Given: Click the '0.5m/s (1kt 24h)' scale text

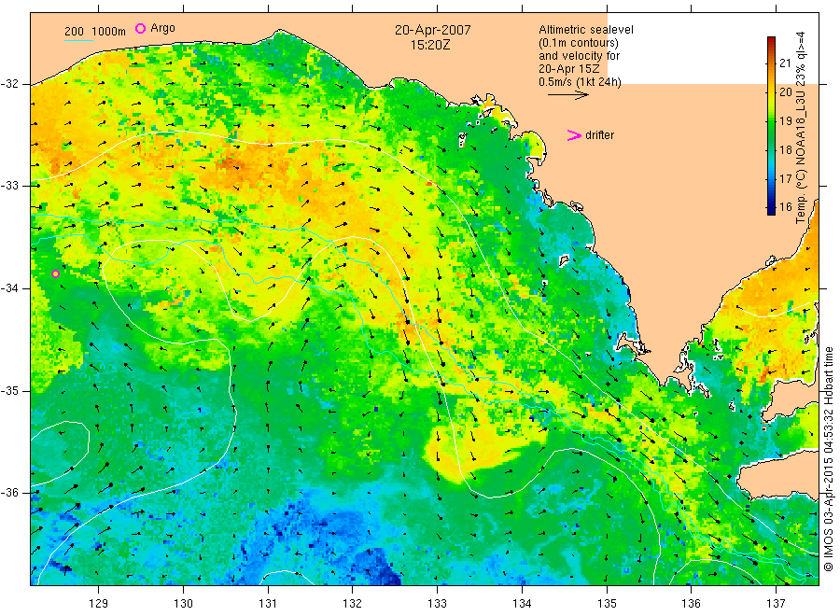Looking at the screenshot, I should pos(581,82).
